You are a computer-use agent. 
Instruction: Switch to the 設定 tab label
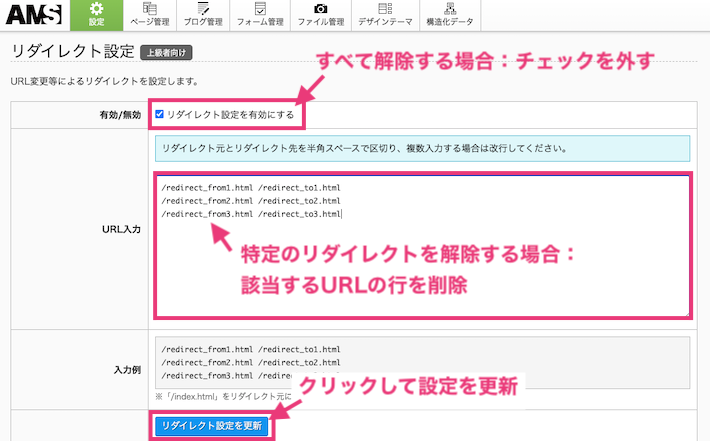[97, 21]
